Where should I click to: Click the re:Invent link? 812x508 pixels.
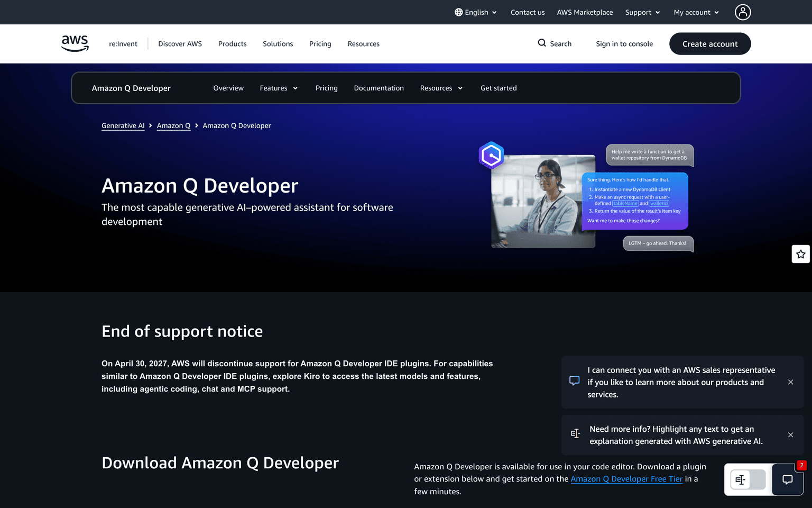(x=123, y=44)
